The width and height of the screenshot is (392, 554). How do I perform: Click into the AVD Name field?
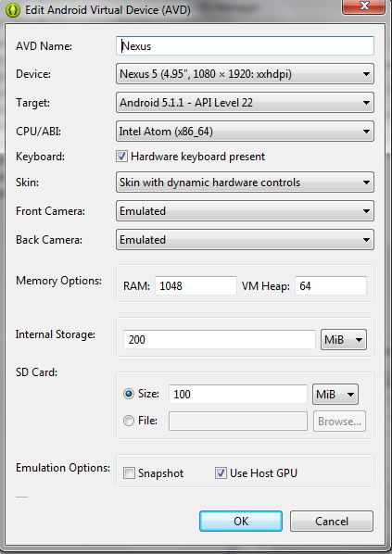tap(245, 46)
